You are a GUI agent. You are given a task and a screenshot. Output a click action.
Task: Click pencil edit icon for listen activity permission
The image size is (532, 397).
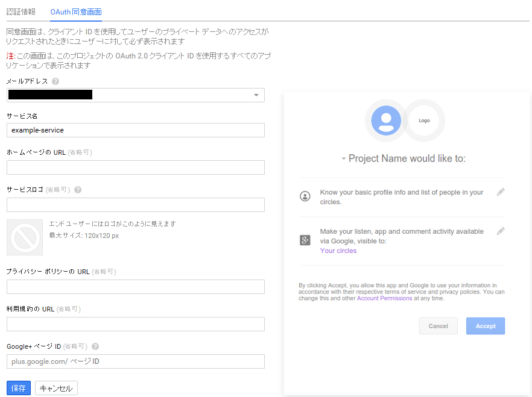(x=501, y=231)
